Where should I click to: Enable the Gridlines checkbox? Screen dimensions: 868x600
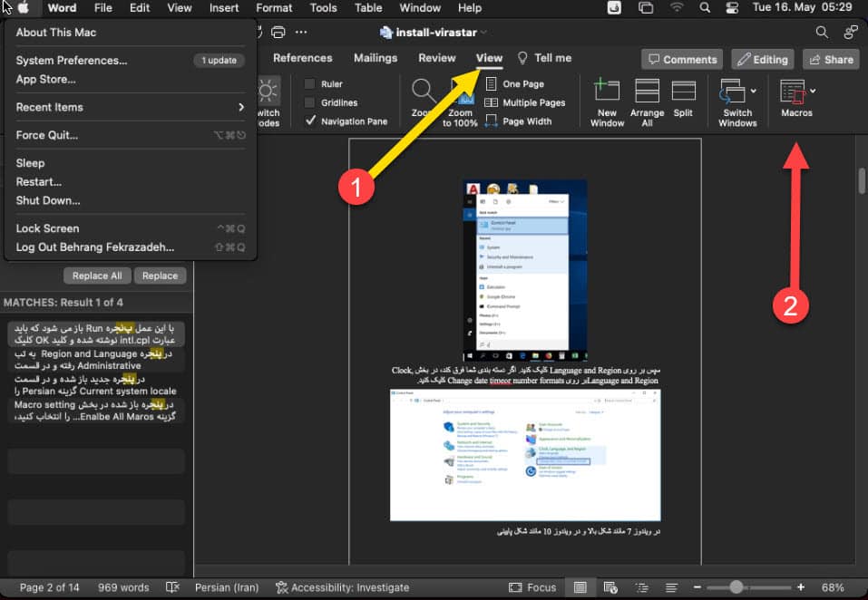coord(310,102)
